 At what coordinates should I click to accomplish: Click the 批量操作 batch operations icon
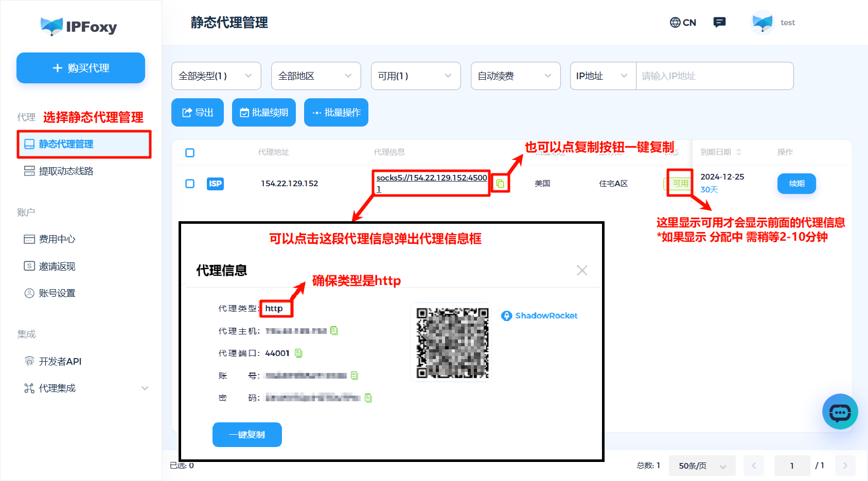coord(316,112)
